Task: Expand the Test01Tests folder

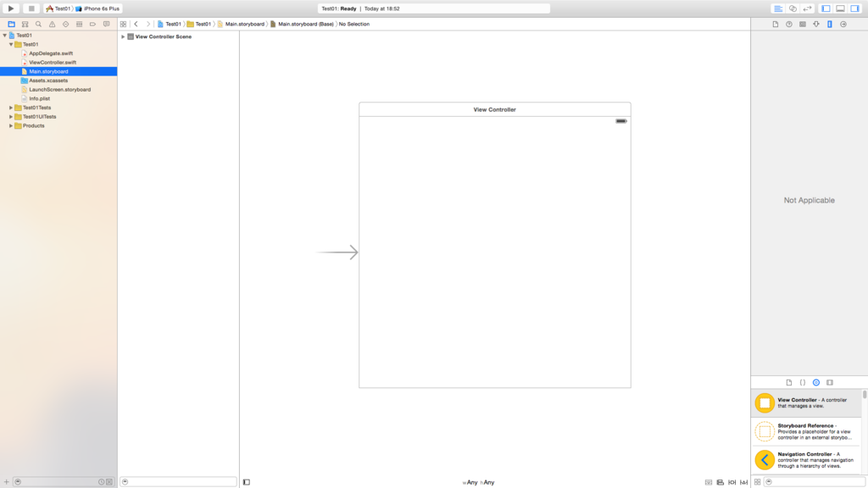Action: (10, 108)
